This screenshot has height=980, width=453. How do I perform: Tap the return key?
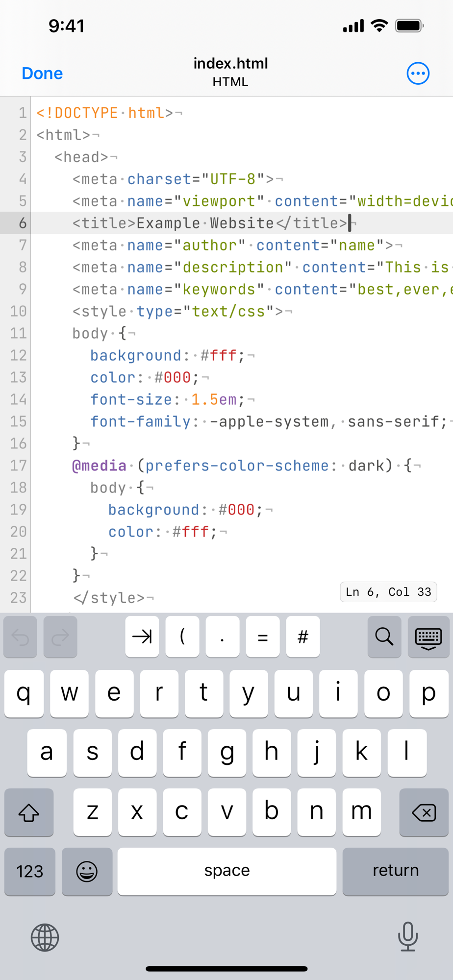[x=396, y=872]
